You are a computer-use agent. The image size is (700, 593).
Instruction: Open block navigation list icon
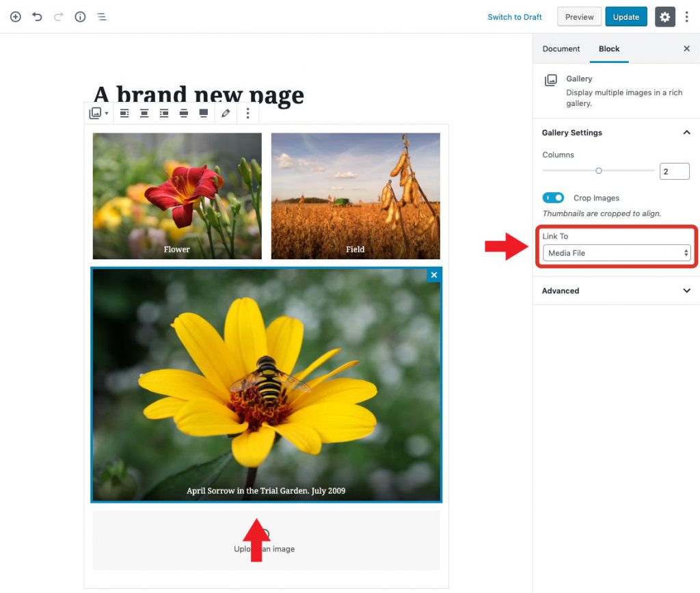(x=102, y=17)
